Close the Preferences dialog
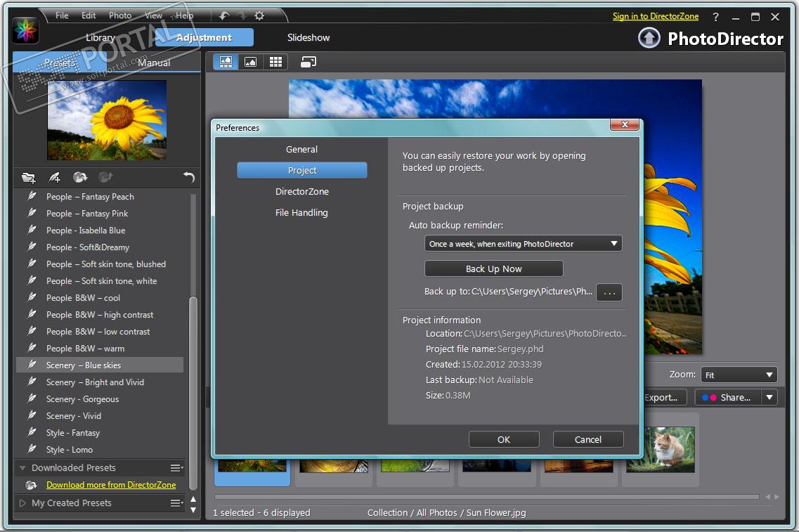 point(625,124)
